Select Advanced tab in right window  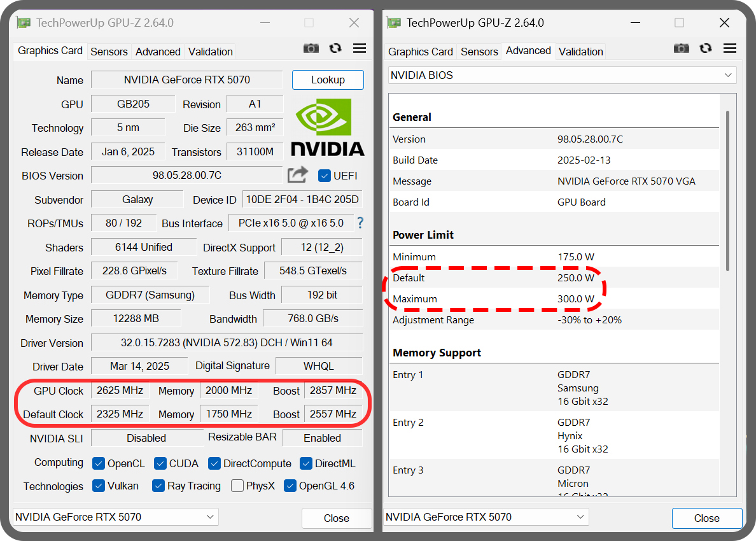528,51
